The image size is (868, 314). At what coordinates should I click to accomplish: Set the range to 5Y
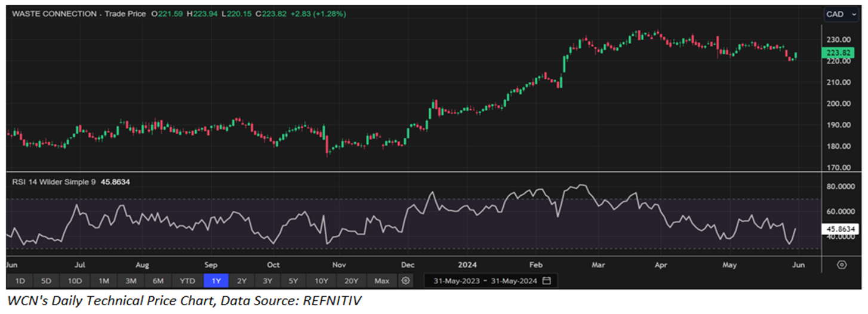coord(293,281)
